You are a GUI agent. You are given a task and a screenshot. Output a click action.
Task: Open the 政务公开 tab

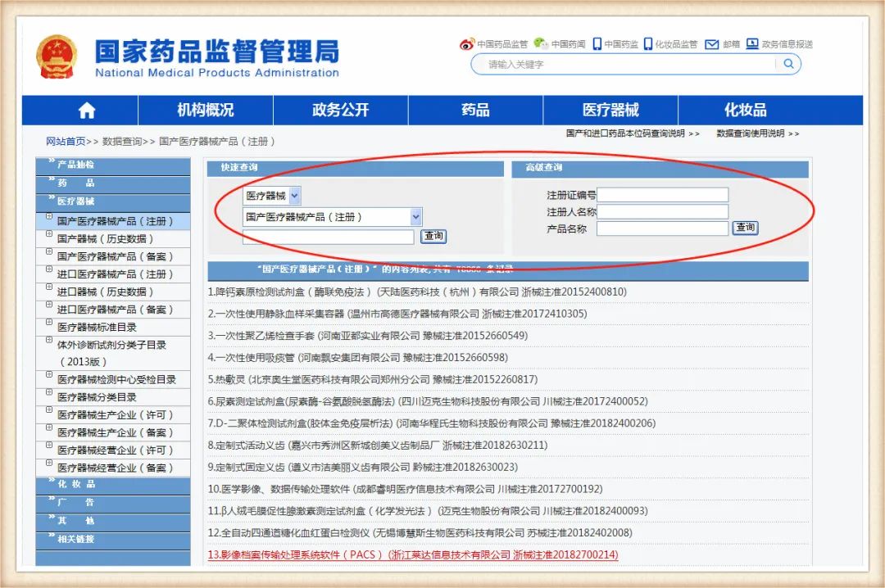coord(340,109)
